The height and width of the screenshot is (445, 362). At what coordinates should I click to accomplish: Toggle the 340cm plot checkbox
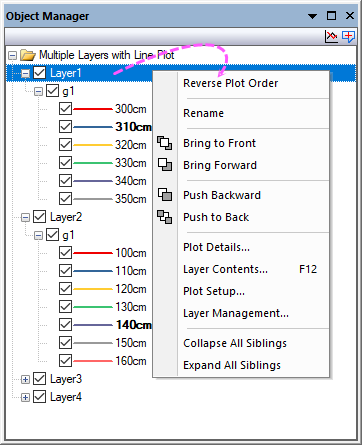(65, 181)
